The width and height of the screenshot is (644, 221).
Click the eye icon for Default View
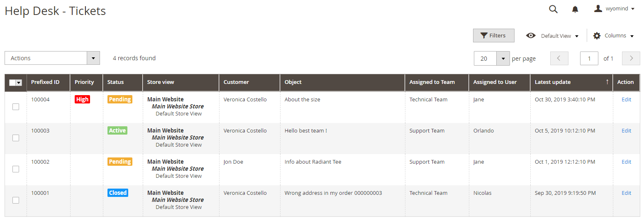[x=531, y=36]
